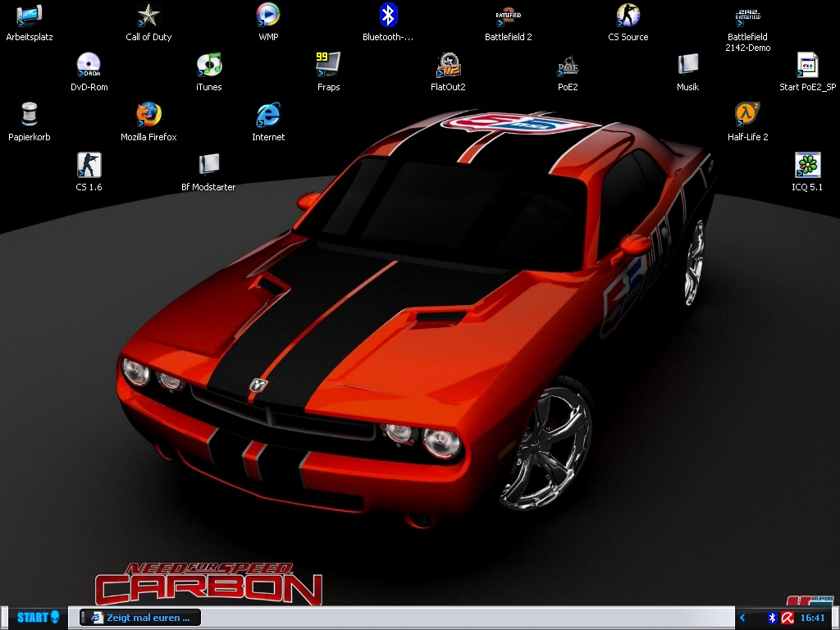This screenshot has width=840, height=630.
Task: Open Half-Life 2 shortcut
Action: point(747,116)
